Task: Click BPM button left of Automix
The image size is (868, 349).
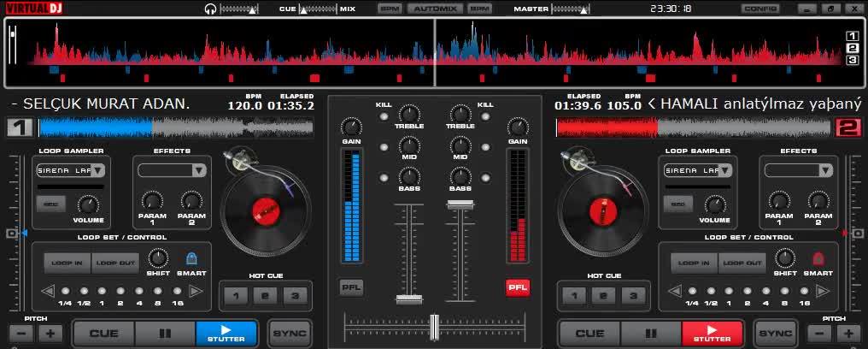Action: point(390,9)
